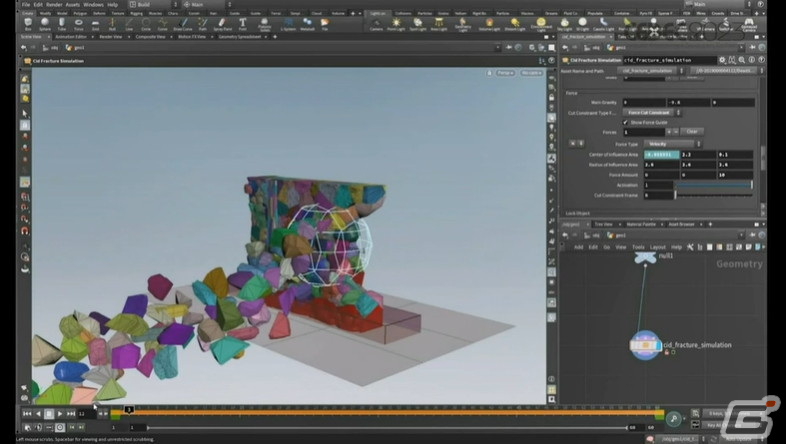
Task: Click the play forward button
Action: [x=60, y=414]
